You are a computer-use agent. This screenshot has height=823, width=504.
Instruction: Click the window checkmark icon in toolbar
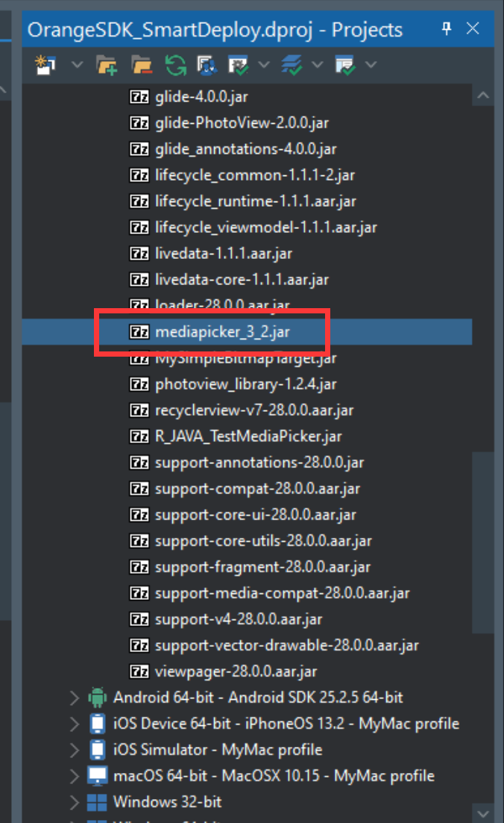(345, 65)
